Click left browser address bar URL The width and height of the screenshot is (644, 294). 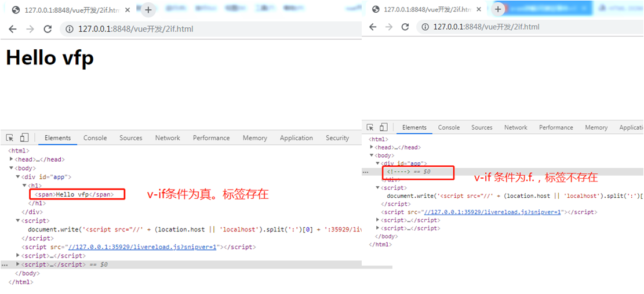pyautogui.click(x=136, y=29)
